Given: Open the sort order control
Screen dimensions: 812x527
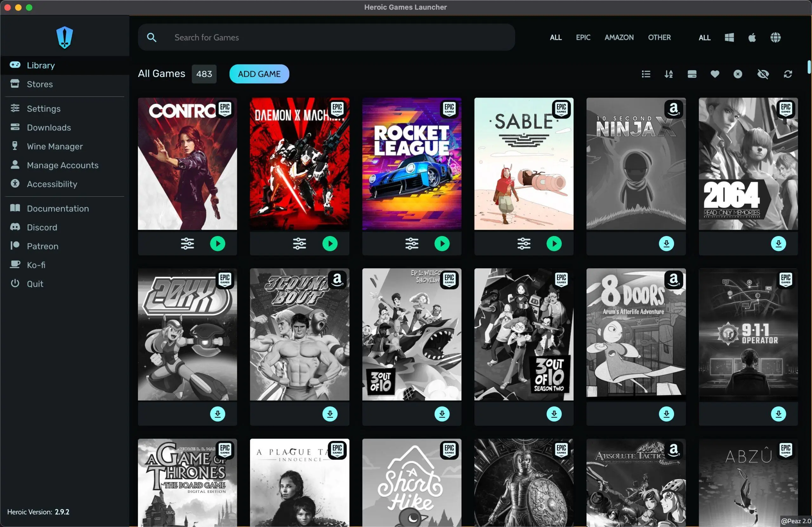Looking at the screenshot, I should [x=669, y=74].
